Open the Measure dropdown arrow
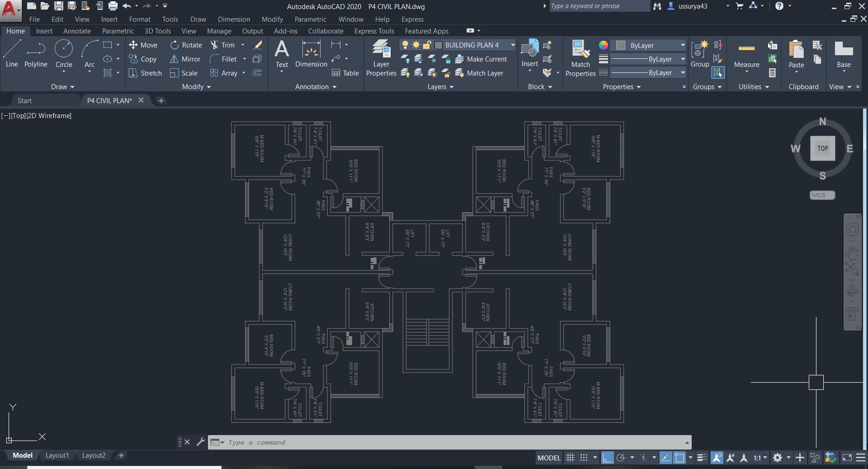868x469 pixels. point(746,72)
